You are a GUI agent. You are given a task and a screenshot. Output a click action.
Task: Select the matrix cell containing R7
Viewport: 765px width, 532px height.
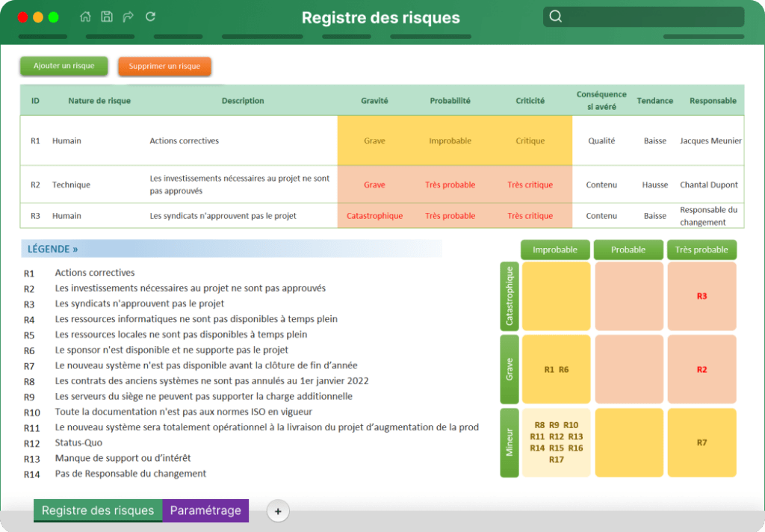[701, 442]
